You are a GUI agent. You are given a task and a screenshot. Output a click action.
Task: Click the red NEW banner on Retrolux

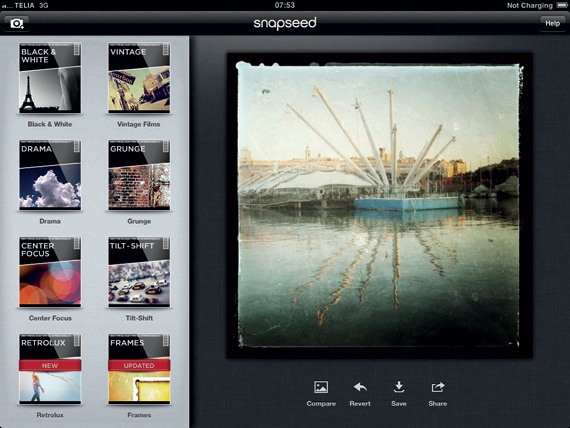[x=50, y=365]
